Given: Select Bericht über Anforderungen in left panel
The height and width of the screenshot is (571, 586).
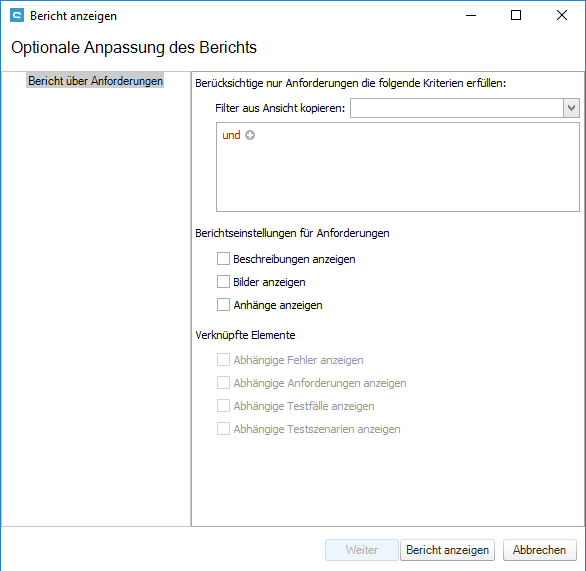Looking at the screenshot, I should point(95,81).
